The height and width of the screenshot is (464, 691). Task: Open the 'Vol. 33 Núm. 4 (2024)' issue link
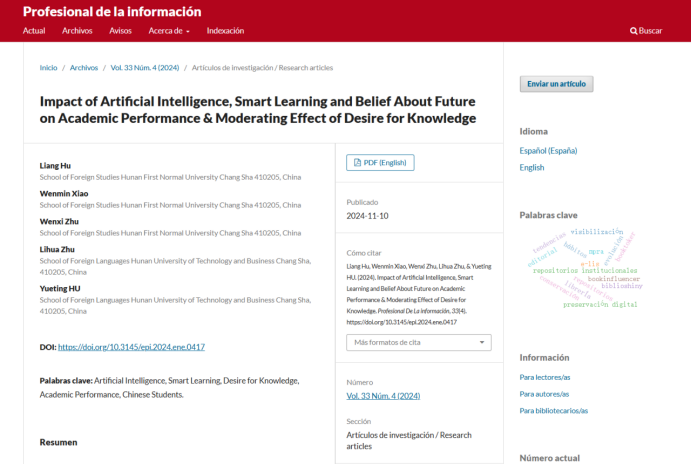click(x=383, y=396)
